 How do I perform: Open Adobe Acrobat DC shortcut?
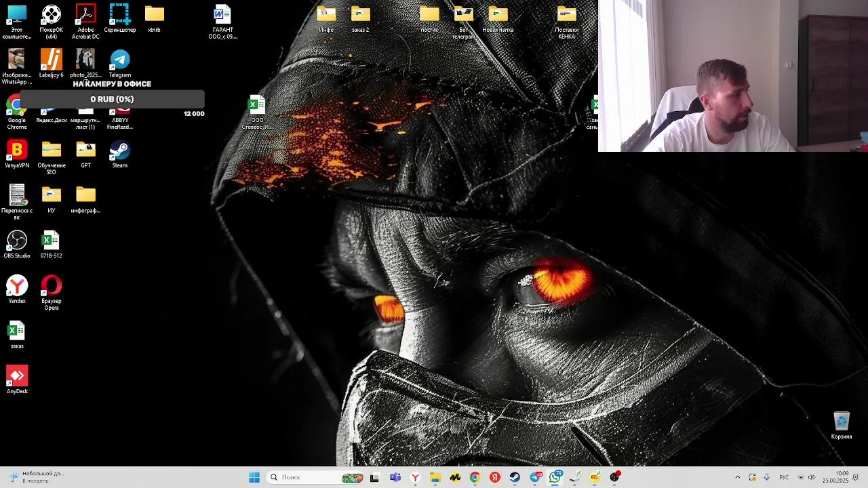(x=85, y=22)
